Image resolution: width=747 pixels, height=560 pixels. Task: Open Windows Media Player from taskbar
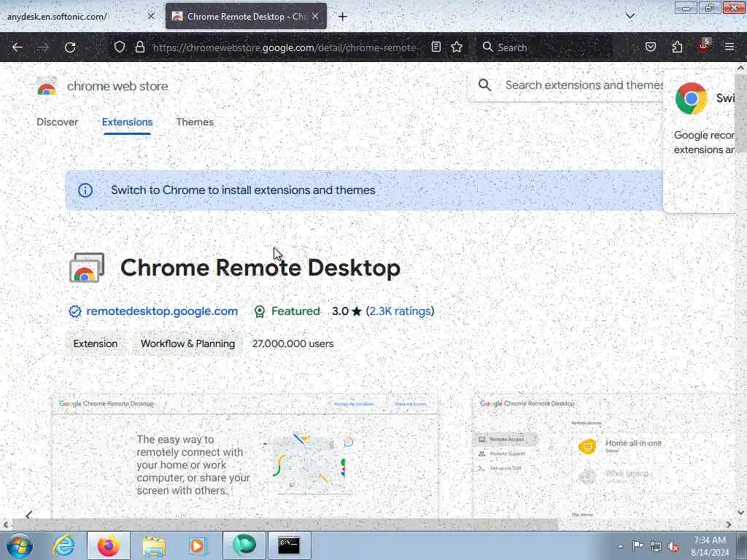point(197,545)
